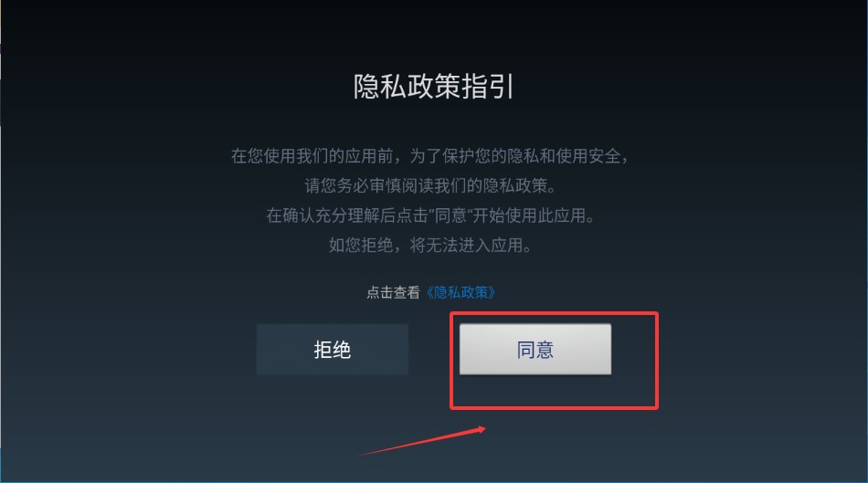Click the empty area below 同意 inside red box
Screen dimensions: 868x483
pyautogui.click(x=554, y=391)
